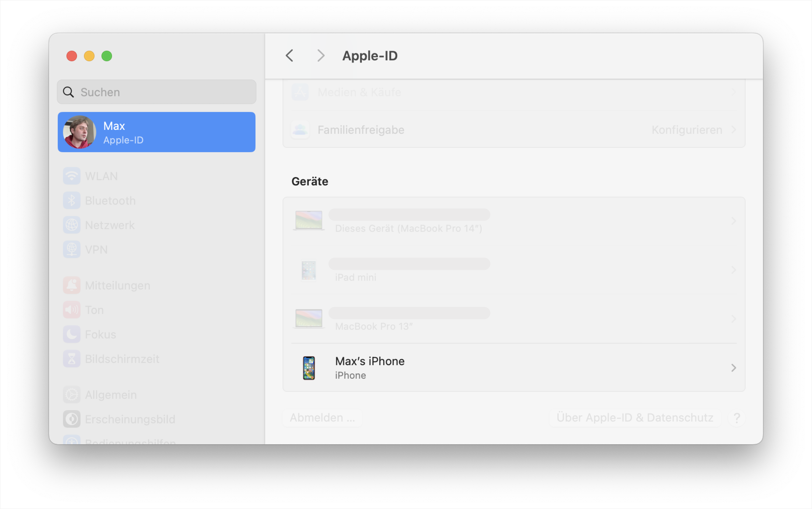Screen dimensions: 812x509
Task: Select the Allgemein gear icon
Action: (x=71, y=395)
